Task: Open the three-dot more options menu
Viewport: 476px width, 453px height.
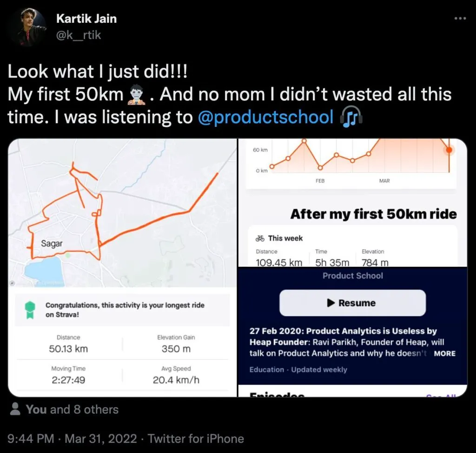Action: tap(460, 19)
